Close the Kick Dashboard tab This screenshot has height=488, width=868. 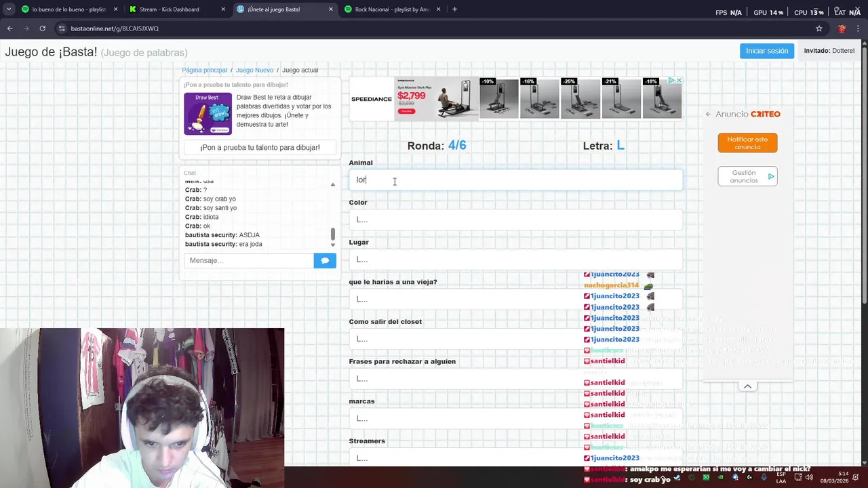point(223,9)
